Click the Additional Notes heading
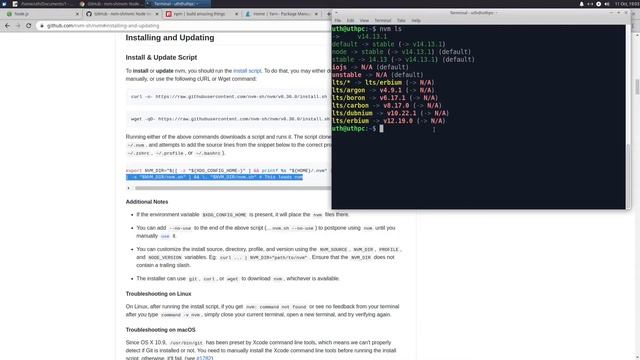 (x=147, y=202)
